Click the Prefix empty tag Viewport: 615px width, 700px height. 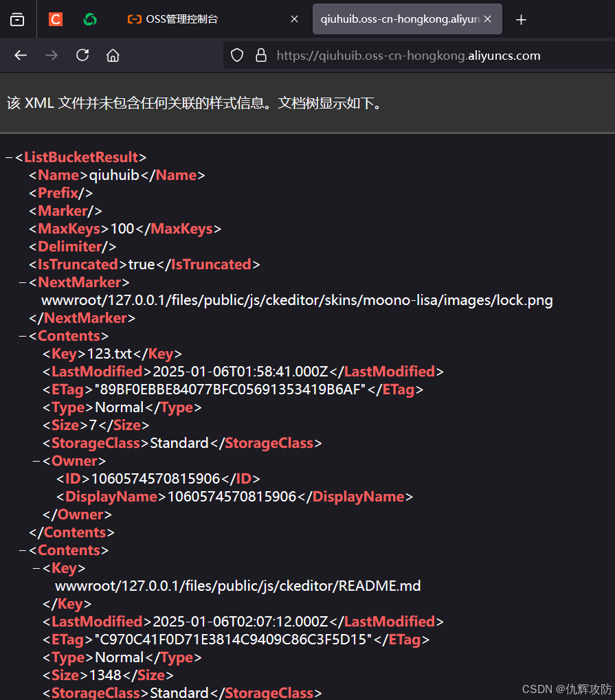click(x=61, y=193)
